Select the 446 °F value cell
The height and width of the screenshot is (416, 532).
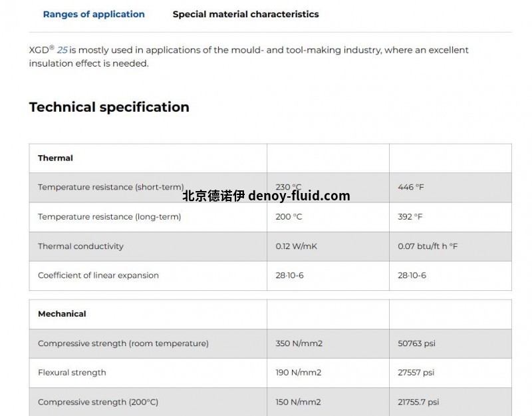click(411, 187)
